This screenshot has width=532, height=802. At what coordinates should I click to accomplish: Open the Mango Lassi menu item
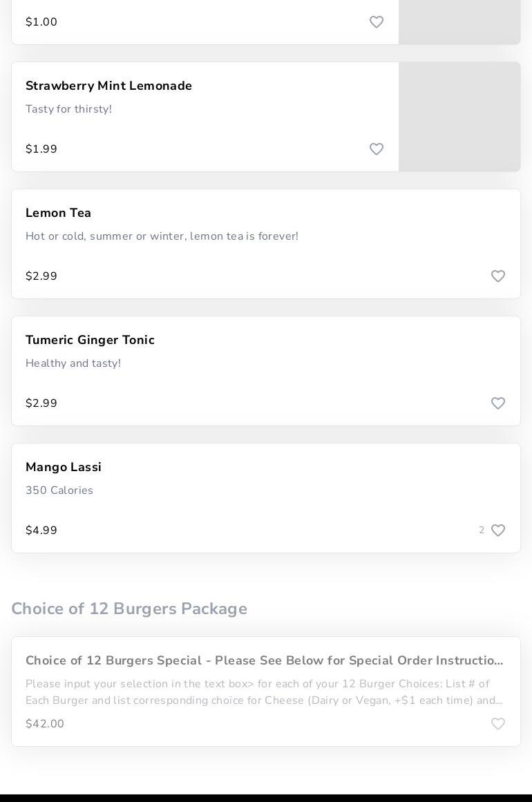point(64,468)
